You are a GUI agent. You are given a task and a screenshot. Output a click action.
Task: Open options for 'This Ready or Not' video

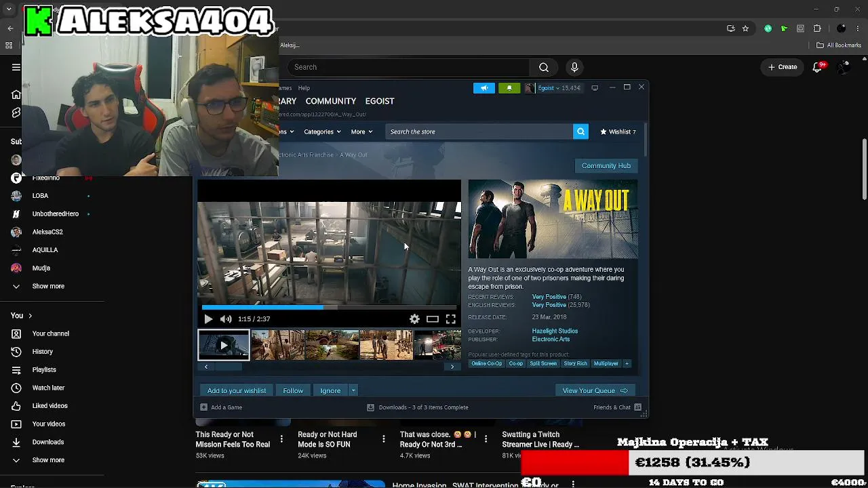281,439
